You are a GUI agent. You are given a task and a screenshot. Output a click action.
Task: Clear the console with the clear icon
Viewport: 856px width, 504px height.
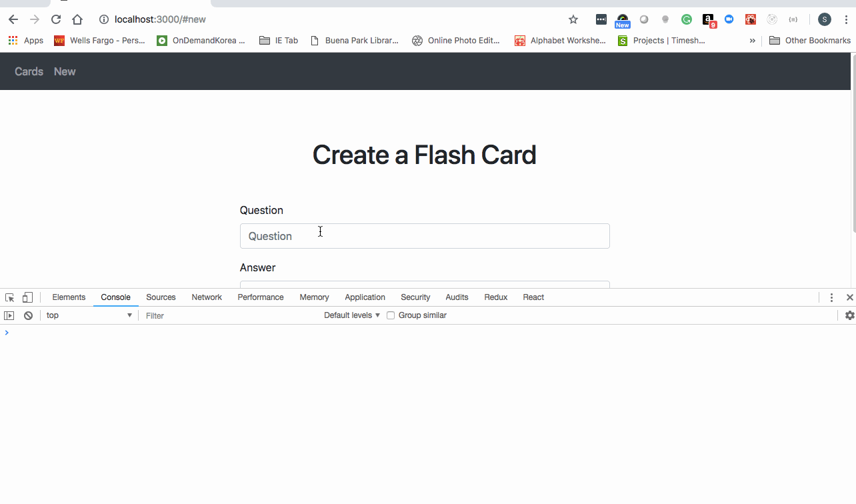click(27, 315)
